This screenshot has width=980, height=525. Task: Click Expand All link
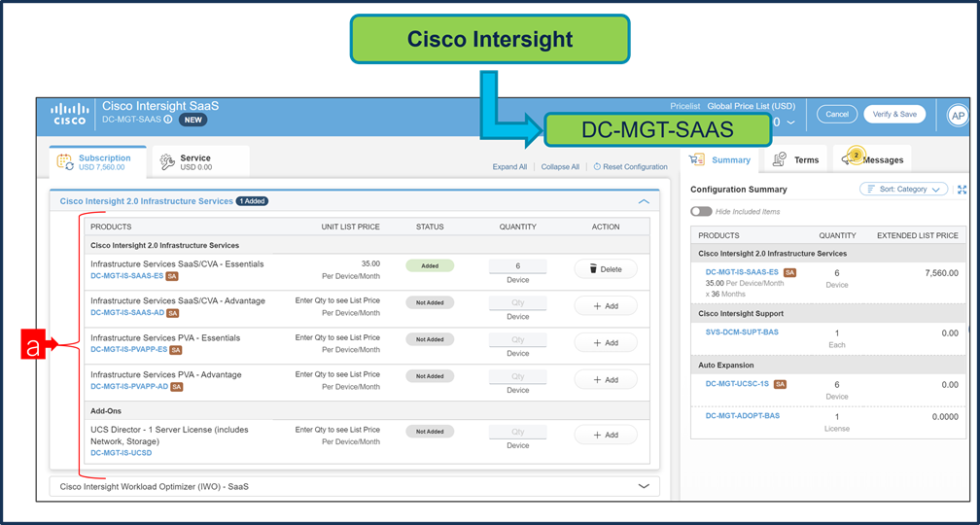(x=509, y=167)
